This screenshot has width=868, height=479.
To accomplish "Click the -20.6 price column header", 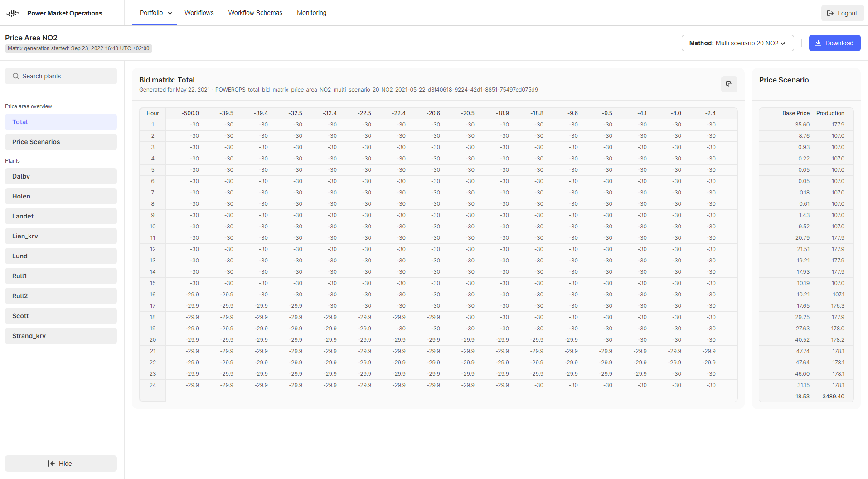I will [x=433, y=113].
